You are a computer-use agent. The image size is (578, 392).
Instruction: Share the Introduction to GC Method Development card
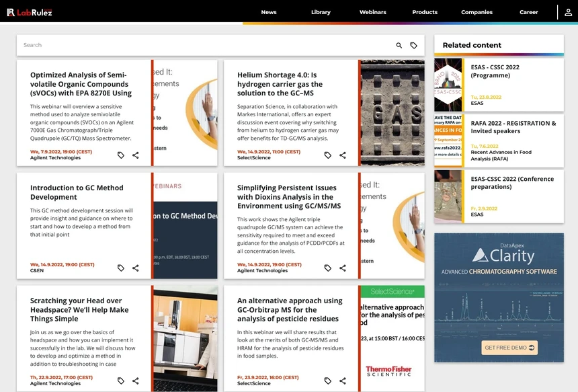pos(136,268)
